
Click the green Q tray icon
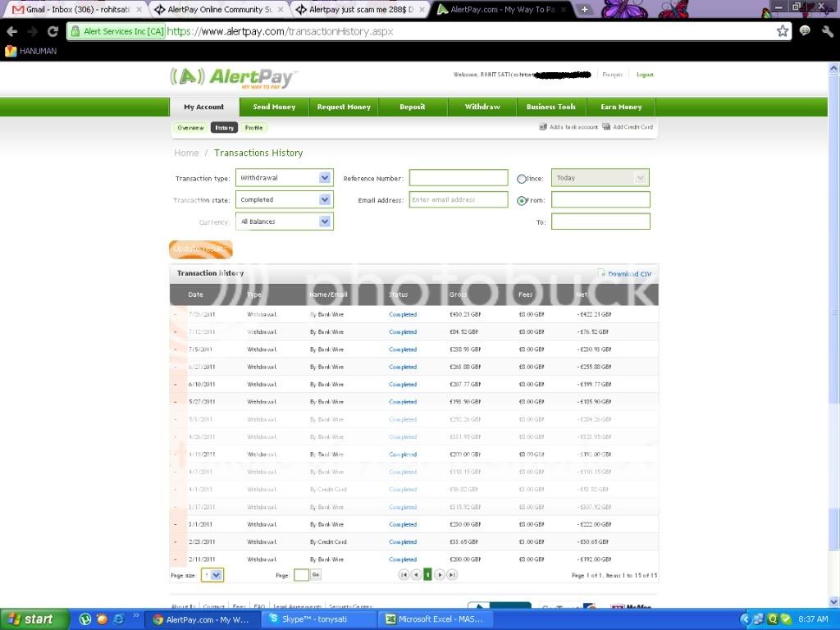coord(773,619)
